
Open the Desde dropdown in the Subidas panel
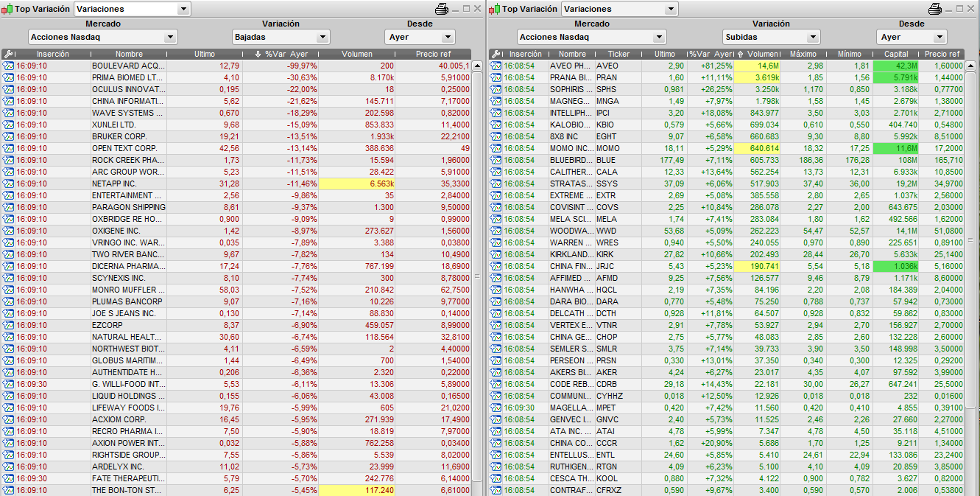tap(912, 37)
